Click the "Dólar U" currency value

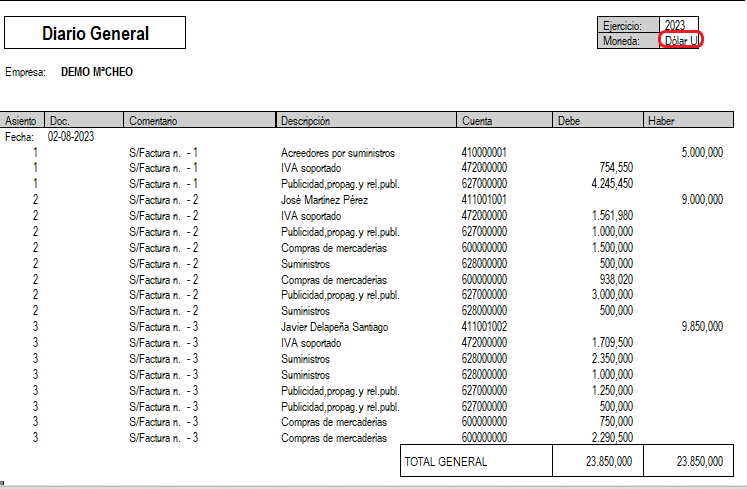[x=681, y=41]
